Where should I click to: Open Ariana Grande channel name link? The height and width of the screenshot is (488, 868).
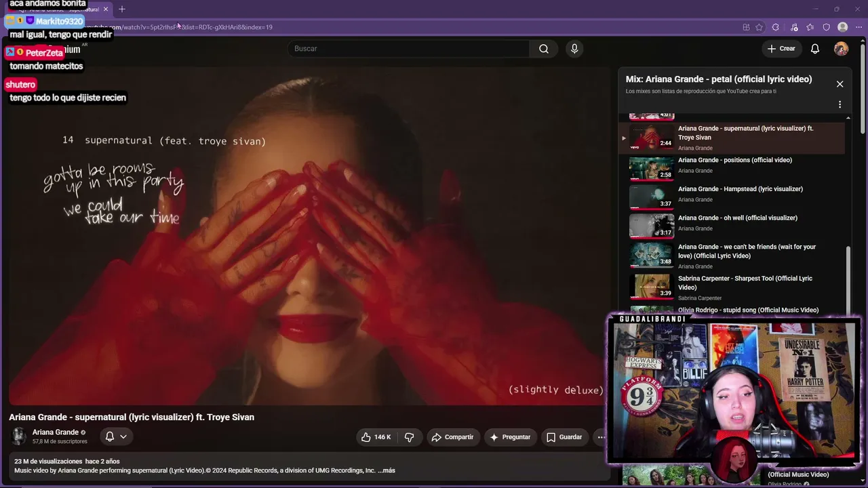tap(56, 432)
